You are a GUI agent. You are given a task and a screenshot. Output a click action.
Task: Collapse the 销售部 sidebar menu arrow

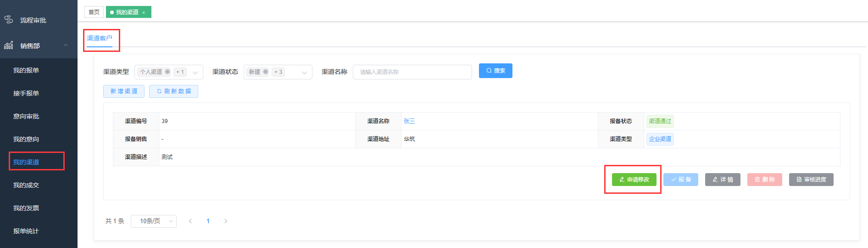[x=66, y=45]
